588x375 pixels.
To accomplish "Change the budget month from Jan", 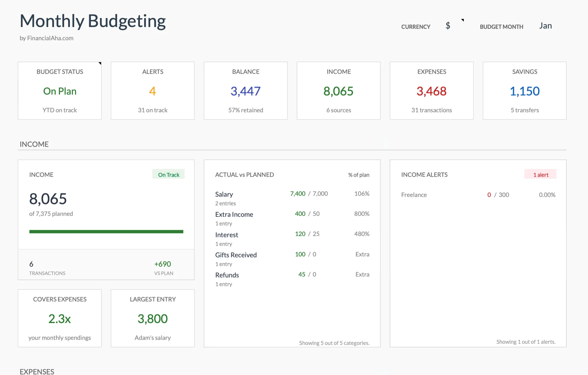I will pyautogui.click(x=546, y=25).
